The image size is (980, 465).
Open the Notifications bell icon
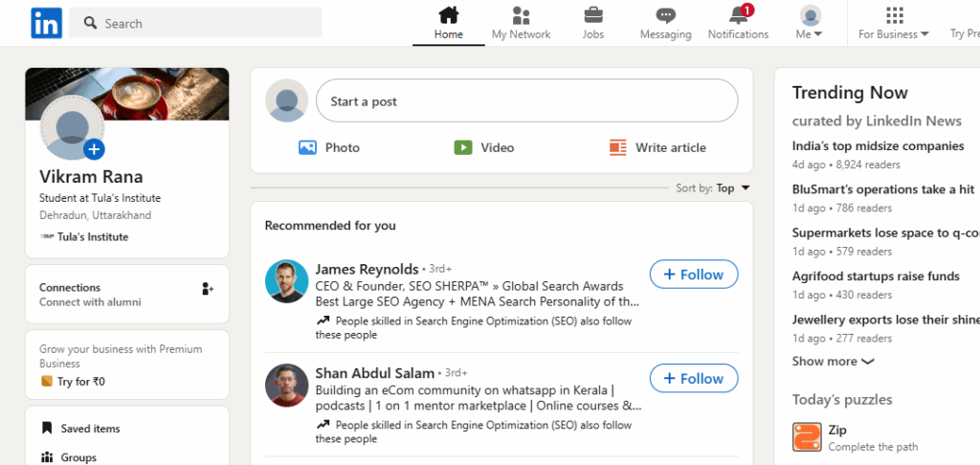point(738,15)
